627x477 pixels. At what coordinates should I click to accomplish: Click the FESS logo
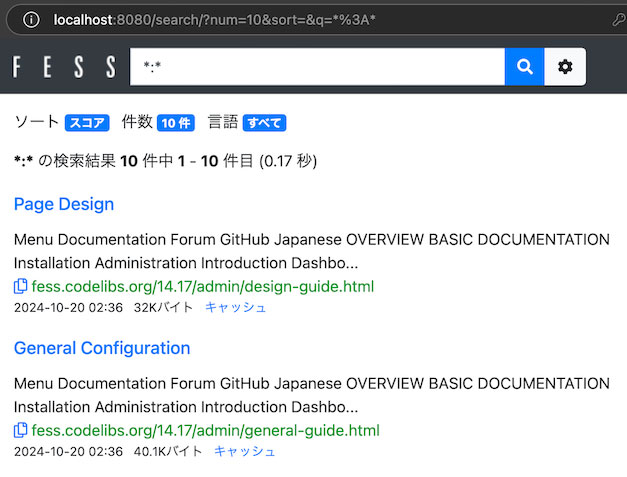(x=64, y=67)
